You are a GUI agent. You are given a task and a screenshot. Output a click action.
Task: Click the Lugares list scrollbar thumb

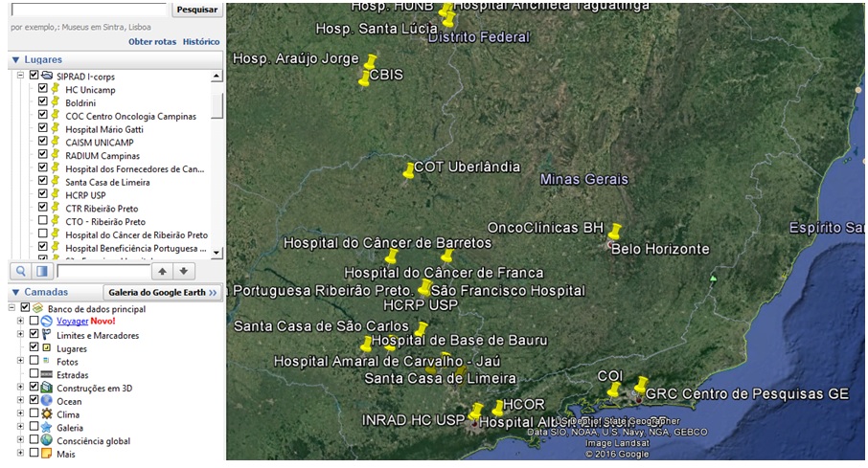217,105
